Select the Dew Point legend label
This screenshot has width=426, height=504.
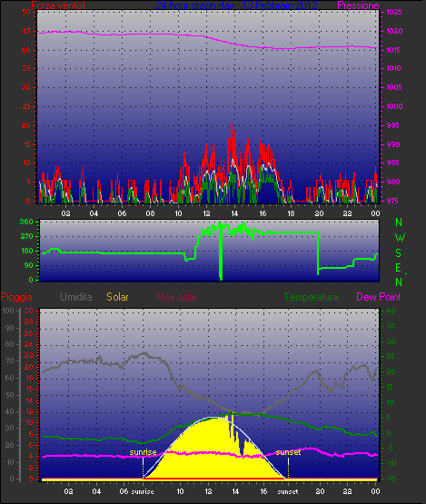click(x=379, y=297)
